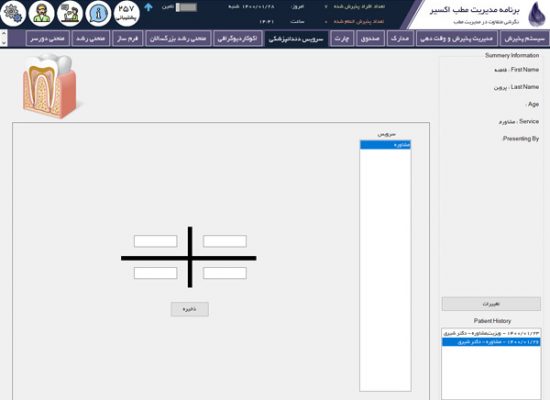Open the فرم ساز tab
The height and width of the screenshot is (400, 550).
(x=128, y=38)
